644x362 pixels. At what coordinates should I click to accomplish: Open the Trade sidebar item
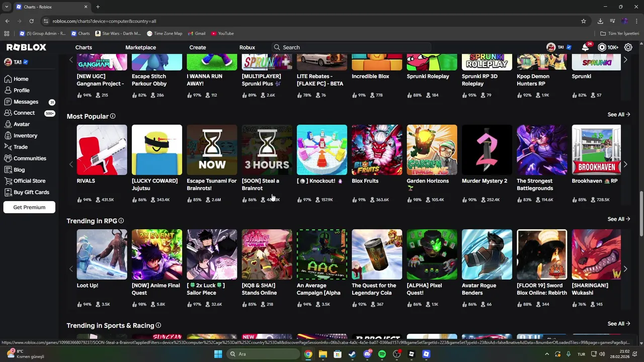(x=29, y=147)
